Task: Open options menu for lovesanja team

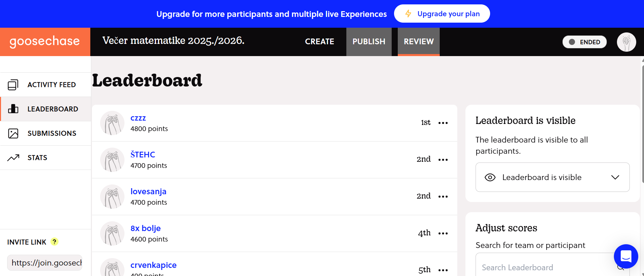Action: 443,197
